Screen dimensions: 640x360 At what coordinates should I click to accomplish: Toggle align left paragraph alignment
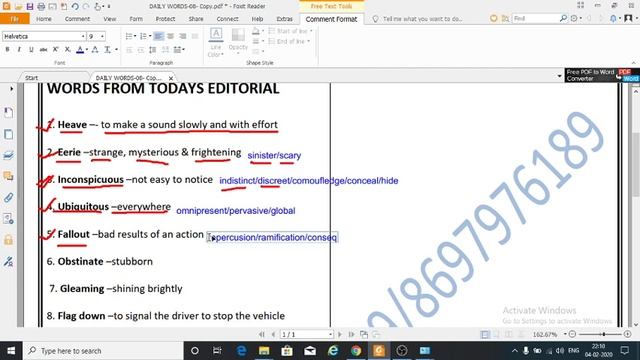coord(158,36)
